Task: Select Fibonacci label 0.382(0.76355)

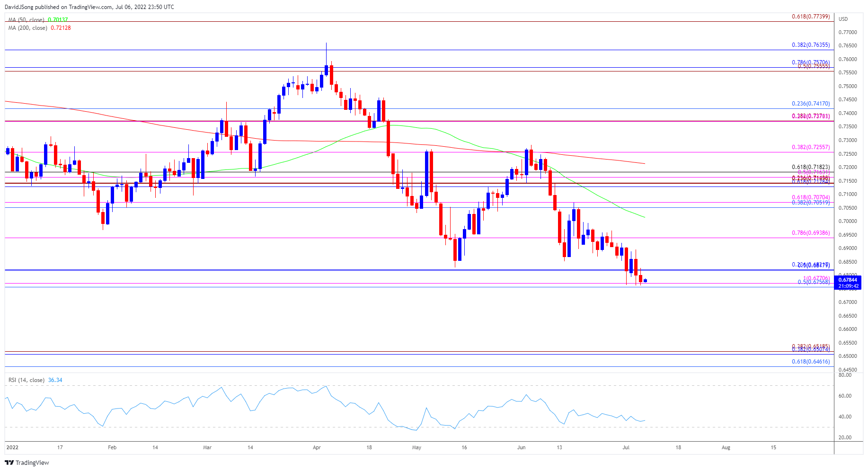Action: click(811, 45)
